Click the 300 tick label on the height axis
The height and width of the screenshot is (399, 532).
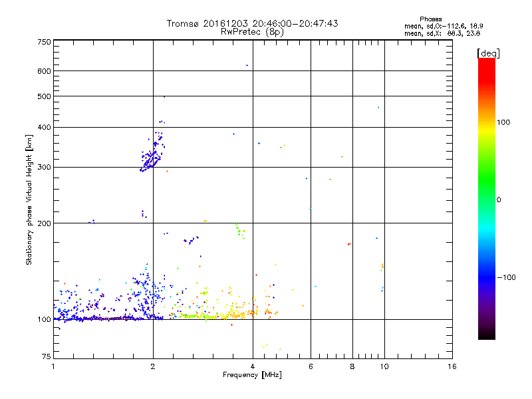coord(43,167)
